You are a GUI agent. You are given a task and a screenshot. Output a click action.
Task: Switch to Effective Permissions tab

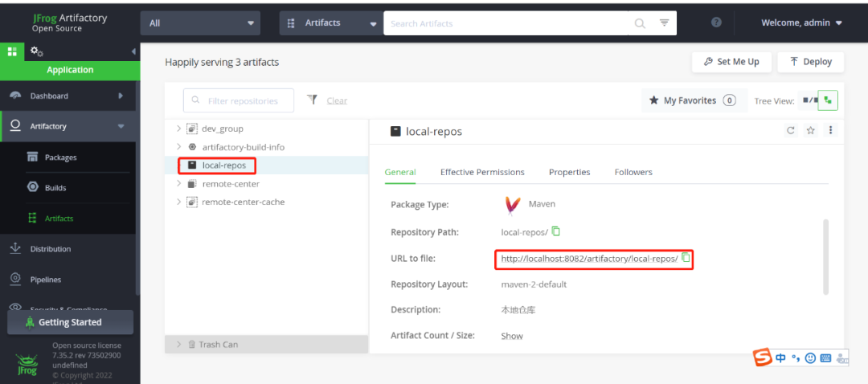coord(482,172)
